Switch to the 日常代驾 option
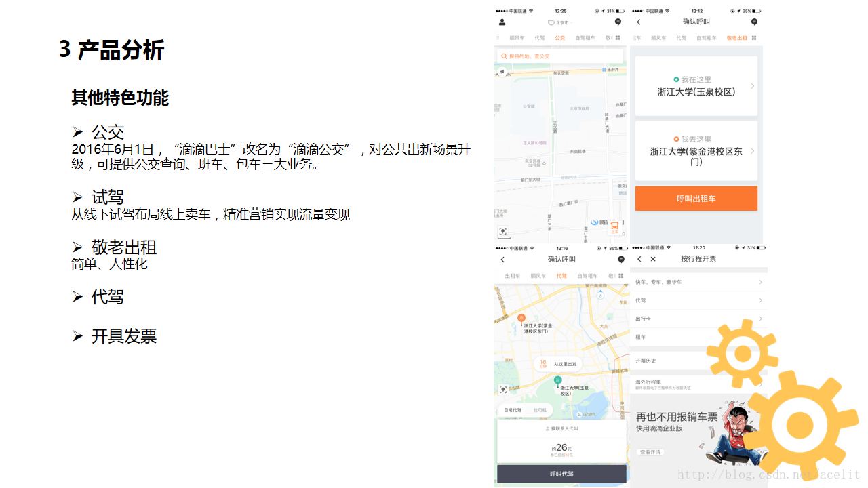868x488 pixels. click(513, 411)
